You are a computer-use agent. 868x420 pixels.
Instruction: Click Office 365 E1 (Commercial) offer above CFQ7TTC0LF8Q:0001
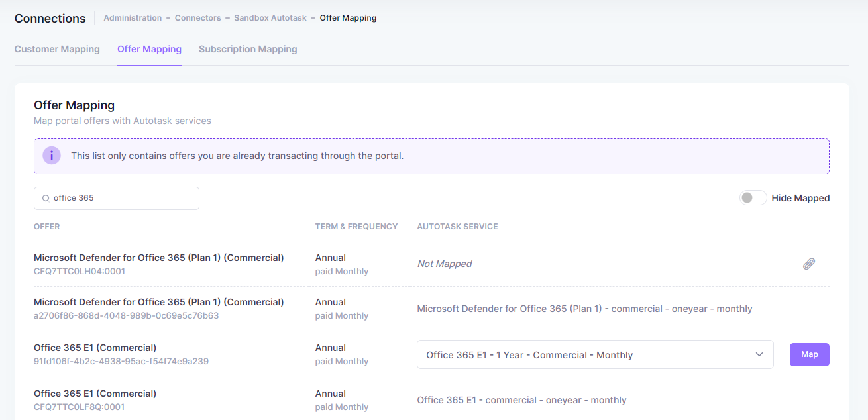coord(95,394)
